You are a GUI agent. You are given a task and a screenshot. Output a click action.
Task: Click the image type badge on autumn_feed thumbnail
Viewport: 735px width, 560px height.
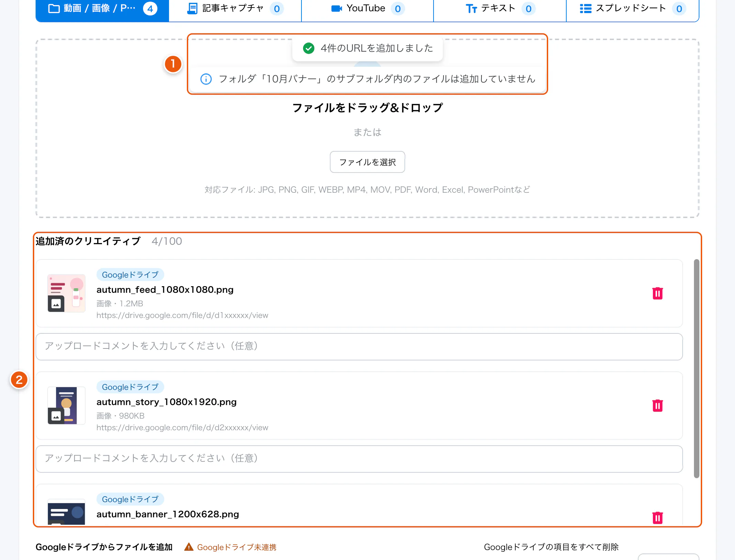pos(56,304)
